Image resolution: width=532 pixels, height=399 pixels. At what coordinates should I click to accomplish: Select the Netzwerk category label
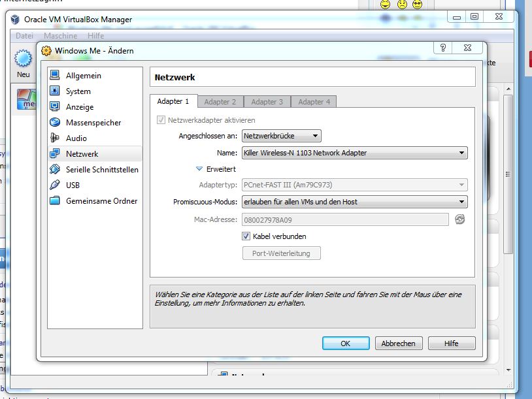point(82,154)
